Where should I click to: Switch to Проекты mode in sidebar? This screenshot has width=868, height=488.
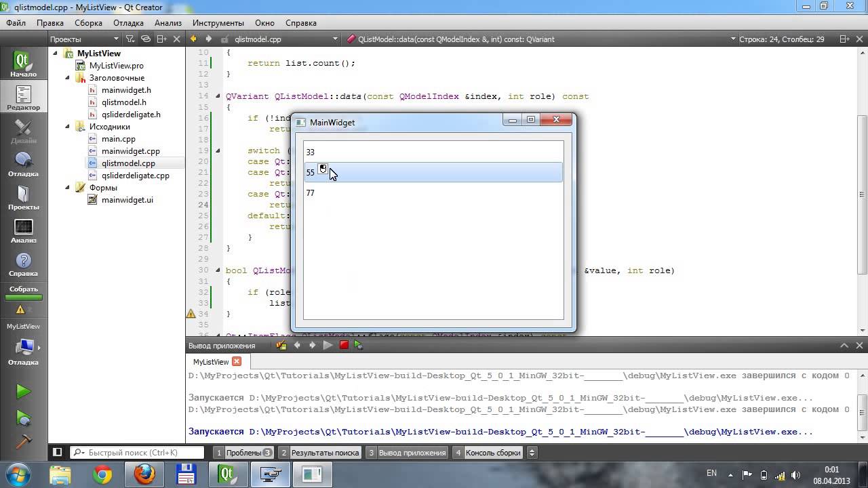pyautogui.click(x=23, y=198)
